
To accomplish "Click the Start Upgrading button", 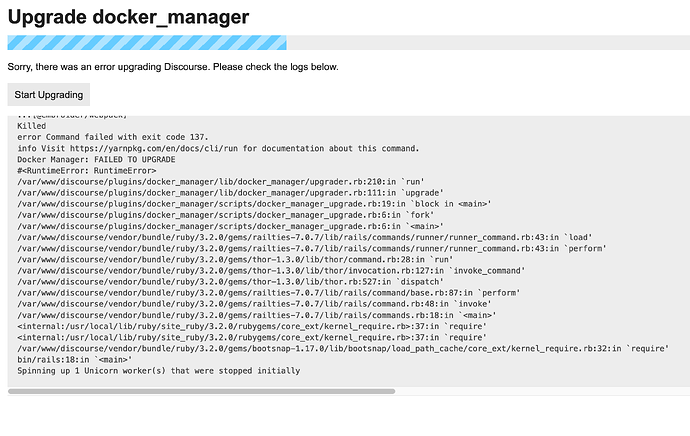I will (48, 95).
